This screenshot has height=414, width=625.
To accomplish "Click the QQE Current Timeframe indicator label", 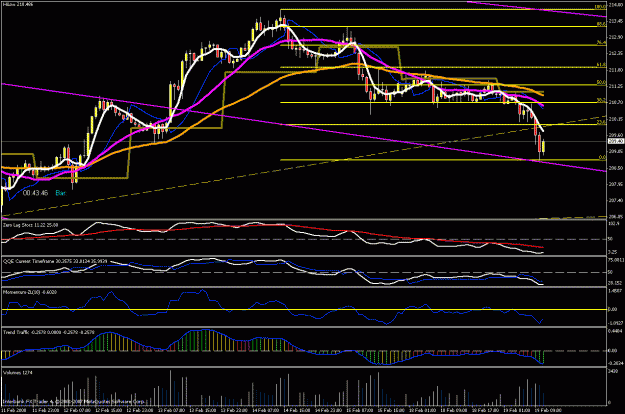I will [55, 261].
